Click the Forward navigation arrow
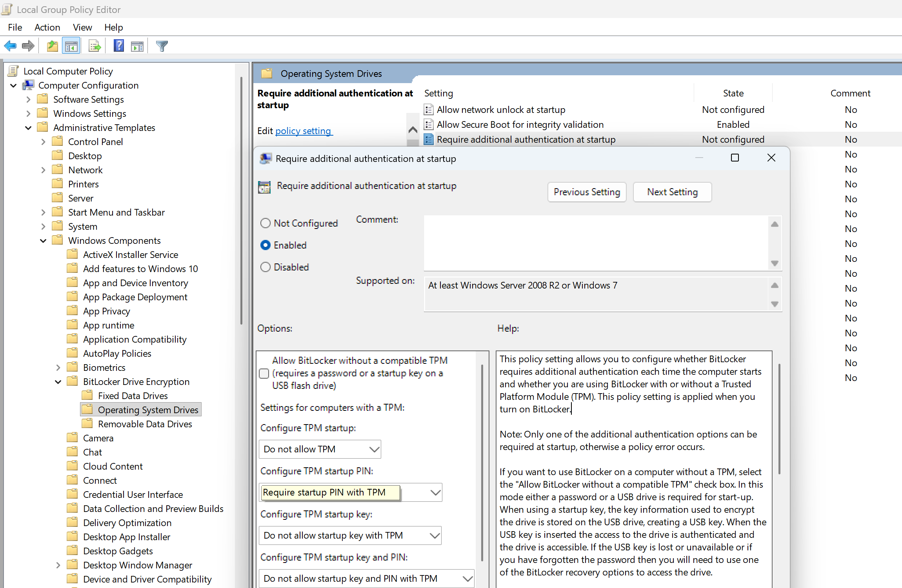 point(28,45)
